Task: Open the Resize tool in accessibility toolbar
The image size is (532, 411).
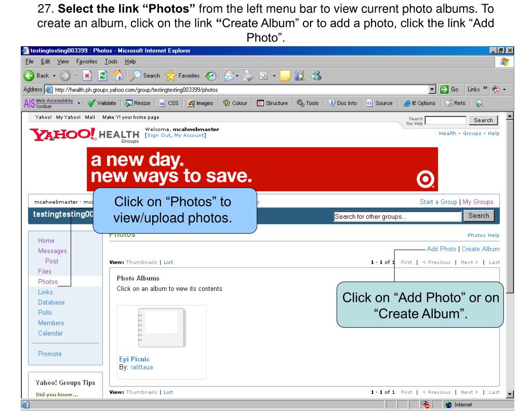Action: click(x=138, y=103)
